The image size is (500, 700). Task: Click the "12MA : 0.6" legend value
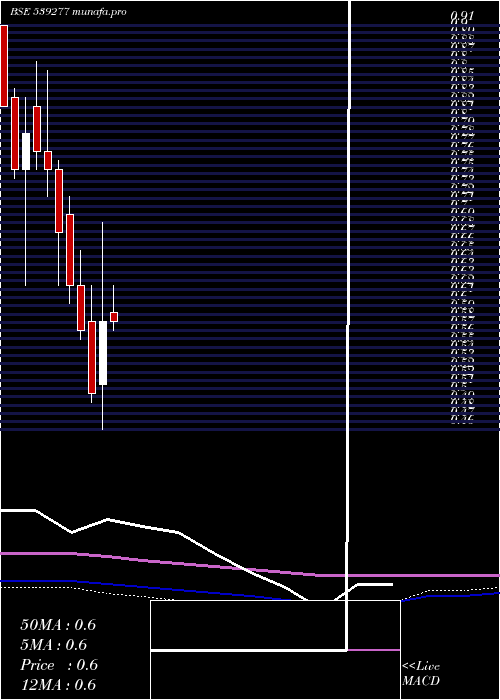tap(58, 685)
